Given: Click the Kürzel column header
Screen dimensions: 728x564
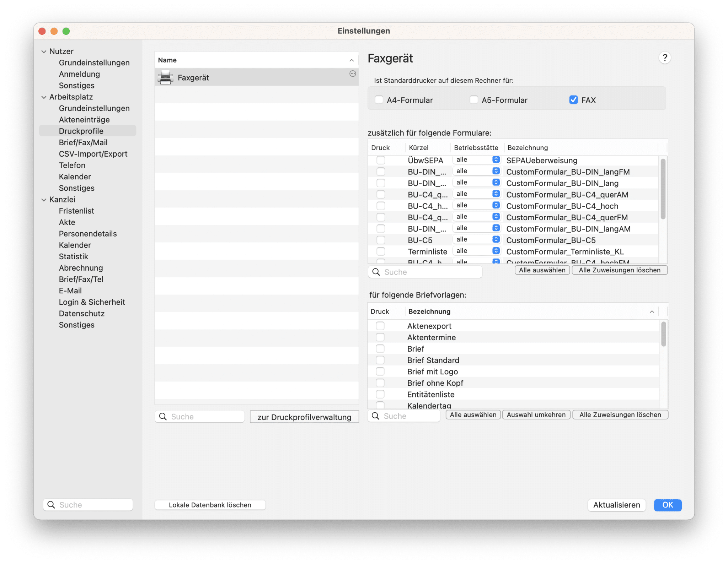Looking at the screenshot, I should click(x=428, y=147).
